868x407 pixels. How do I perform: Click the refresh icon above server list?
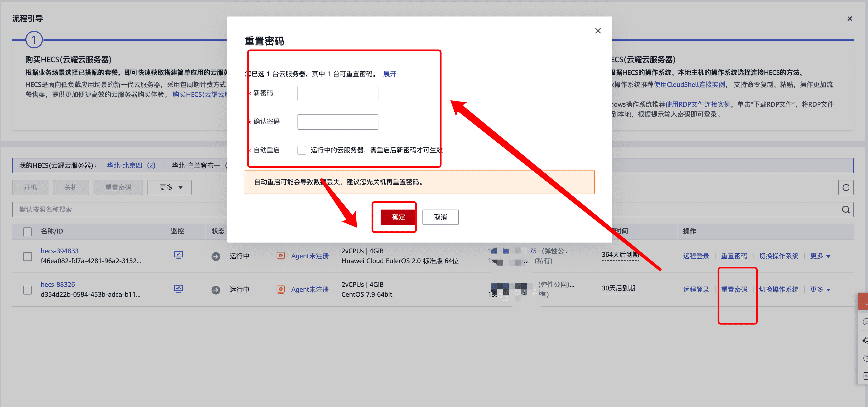[x=845, y=188]
